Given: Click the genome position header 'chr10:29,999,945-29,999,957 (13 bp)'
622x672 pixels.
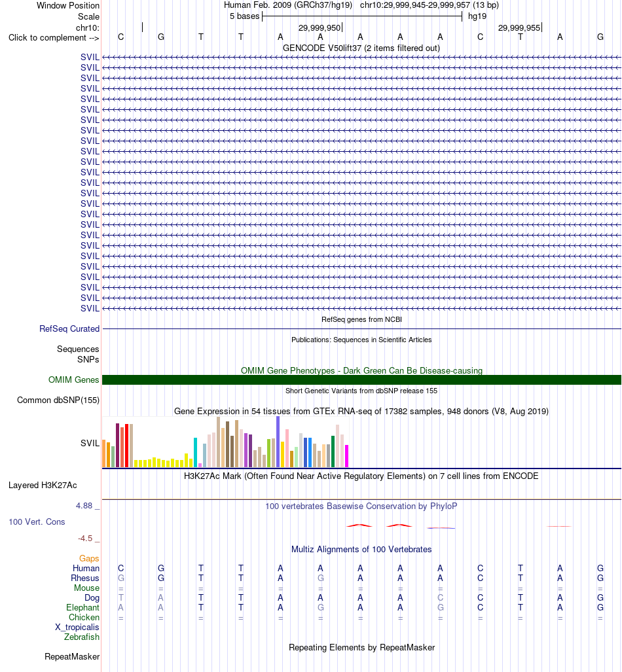Looking at the screenshot, I should [429, 5].
